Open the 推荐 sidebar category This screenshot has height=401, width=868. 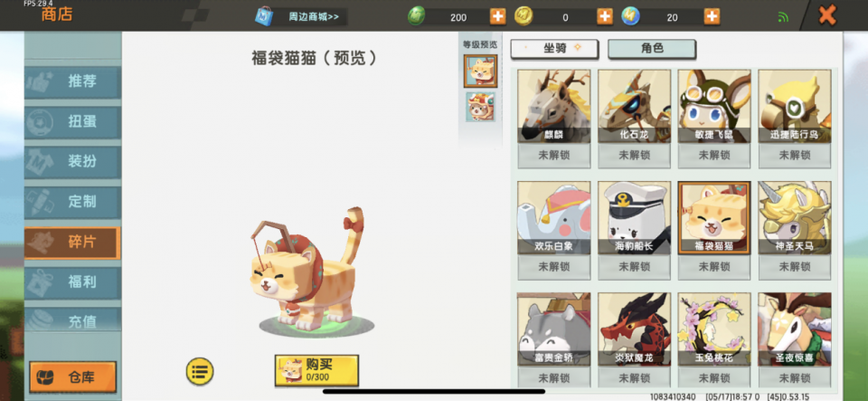tap(72, 82)
